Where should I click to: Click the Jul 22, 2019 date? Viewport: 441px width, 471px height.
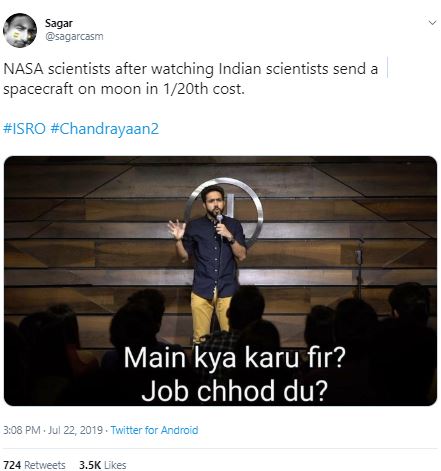[x=75, y=430]
